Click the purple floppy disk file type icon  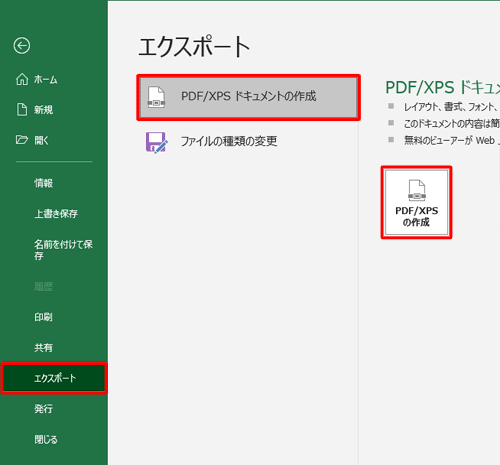[156, 142]
